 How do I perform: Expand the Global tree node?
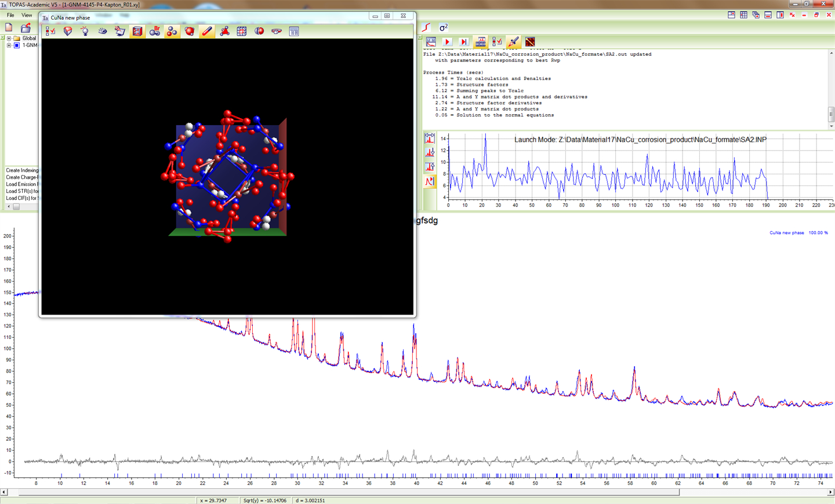(x=9, y=38)
